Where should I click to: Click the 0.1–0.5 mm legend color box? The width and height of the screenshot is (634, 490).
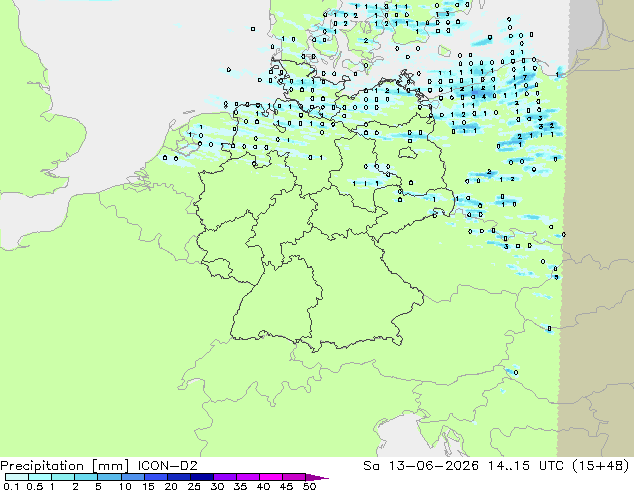coord(17,477)
